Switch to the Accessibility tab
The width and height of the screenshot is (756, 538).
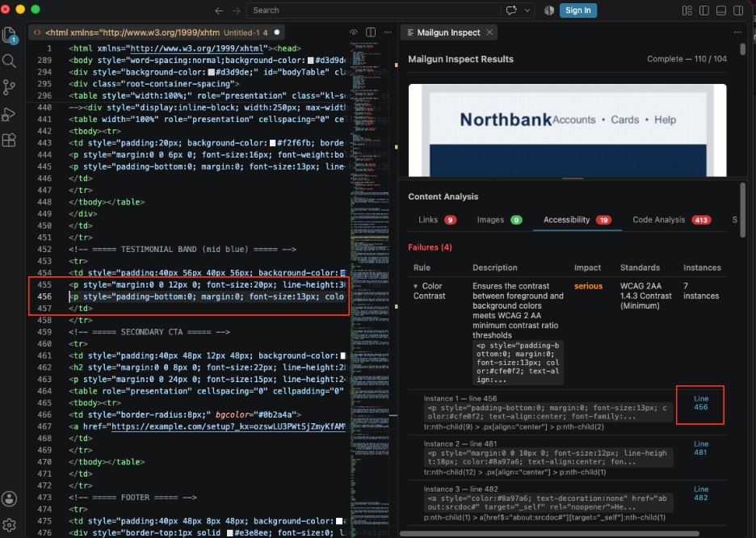[577, 220]
